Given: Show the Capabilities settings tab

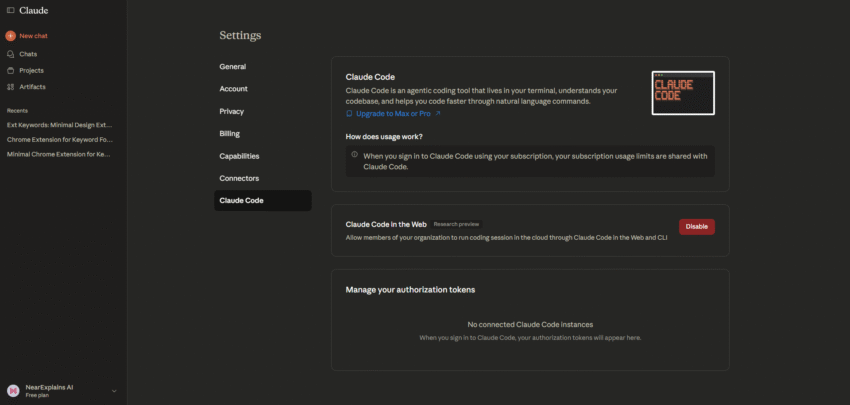Looking at the screenshot, I should [x=240, y=156].
